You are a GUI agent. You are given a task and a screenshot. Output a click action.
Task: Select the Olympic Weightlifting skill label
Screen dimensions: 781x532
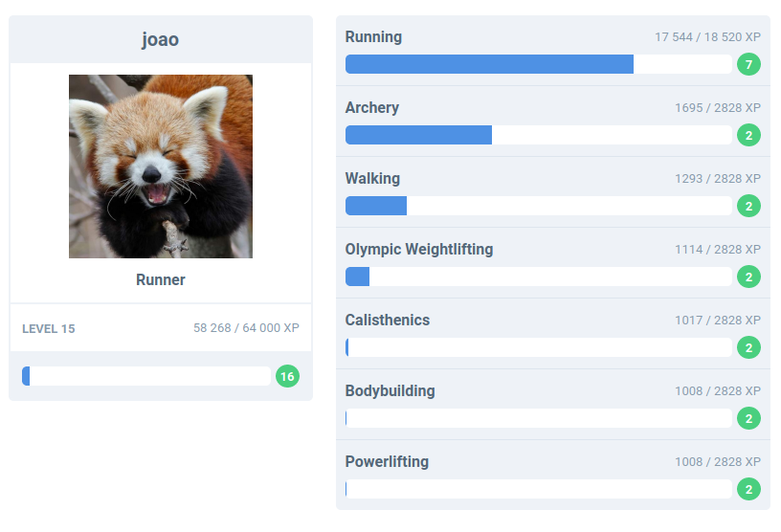coord(419,249)
